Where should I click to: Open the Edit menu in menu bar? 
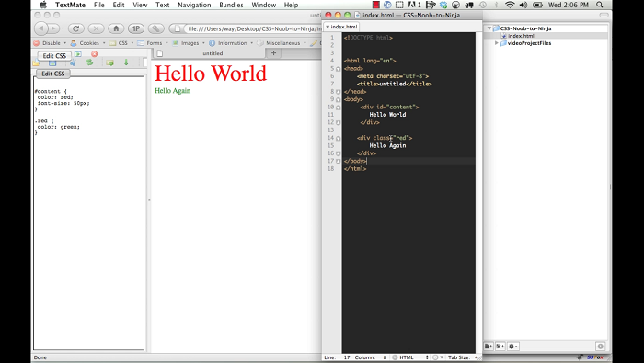(119, 5)
